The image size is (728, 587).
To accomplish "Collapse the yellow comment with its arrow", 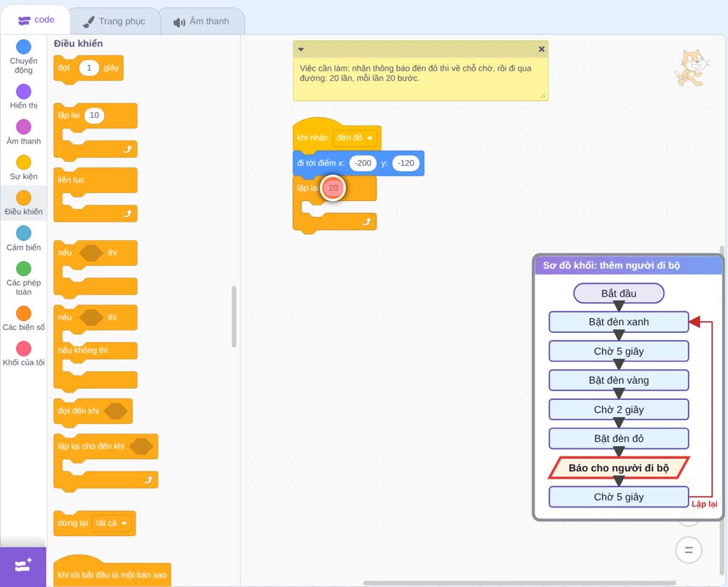I will (301, 50).
